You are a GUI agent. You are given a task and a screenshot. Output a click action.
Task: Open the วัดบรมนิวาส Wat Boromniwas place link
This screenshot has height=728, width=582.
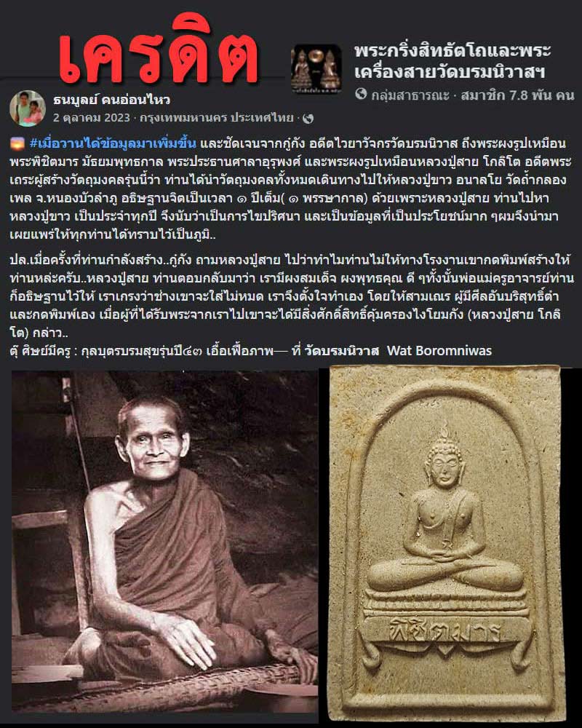click(x=398, y=351)
